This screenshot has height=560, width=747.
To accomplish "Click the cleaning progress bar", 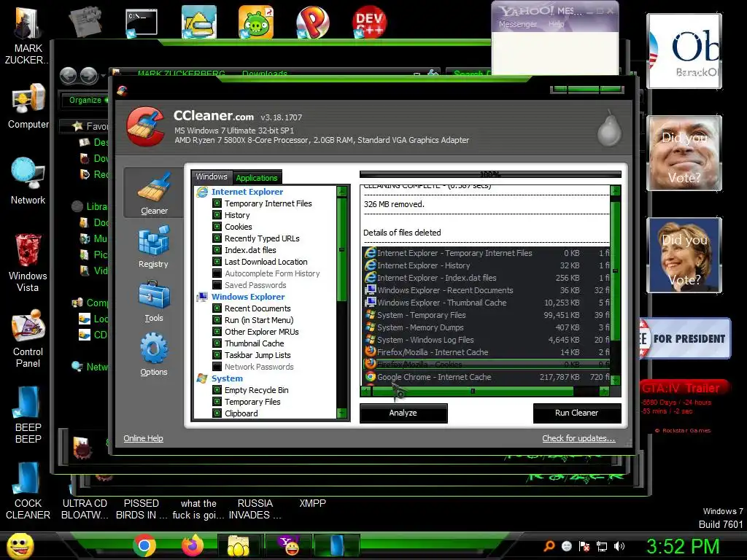I will coord(490,174).
